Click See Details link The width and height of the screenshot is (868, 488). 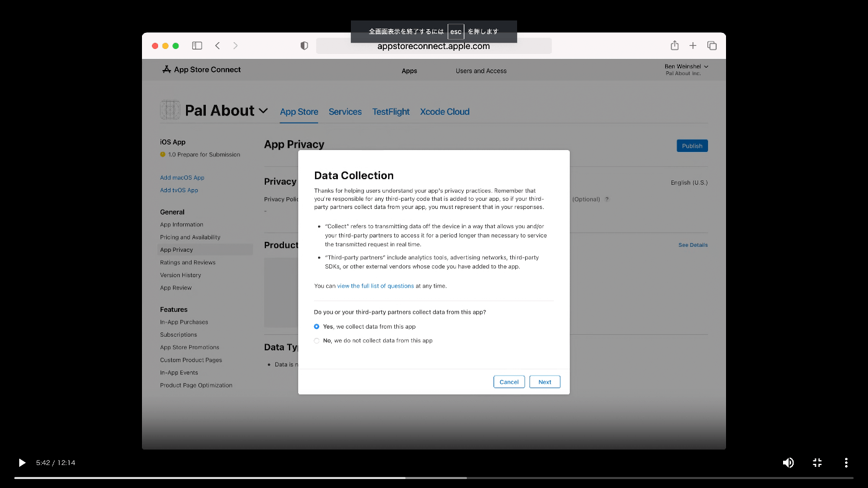[693, 245]
